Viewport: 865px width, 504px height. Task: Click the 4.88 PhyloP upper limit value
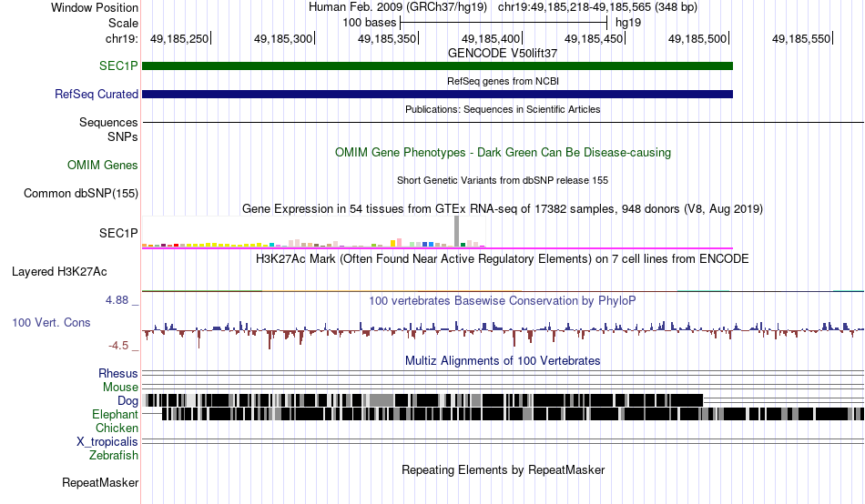coord(117,300)
